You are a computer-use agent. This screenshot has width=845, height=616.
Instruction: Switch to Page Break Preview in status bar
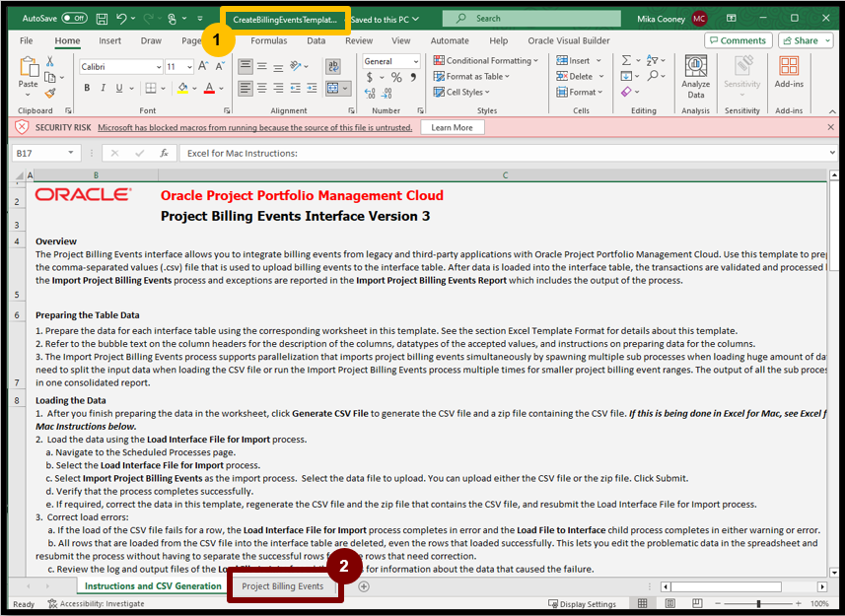697,603
